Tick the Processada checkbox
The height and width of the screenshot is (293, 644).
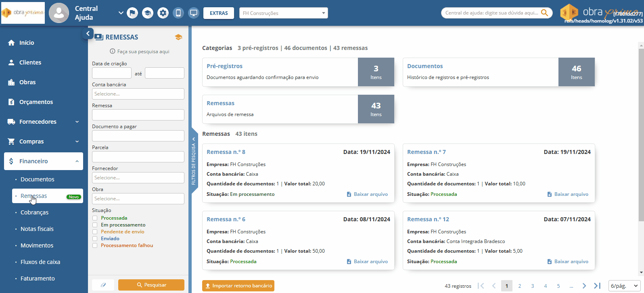[95, 218]
